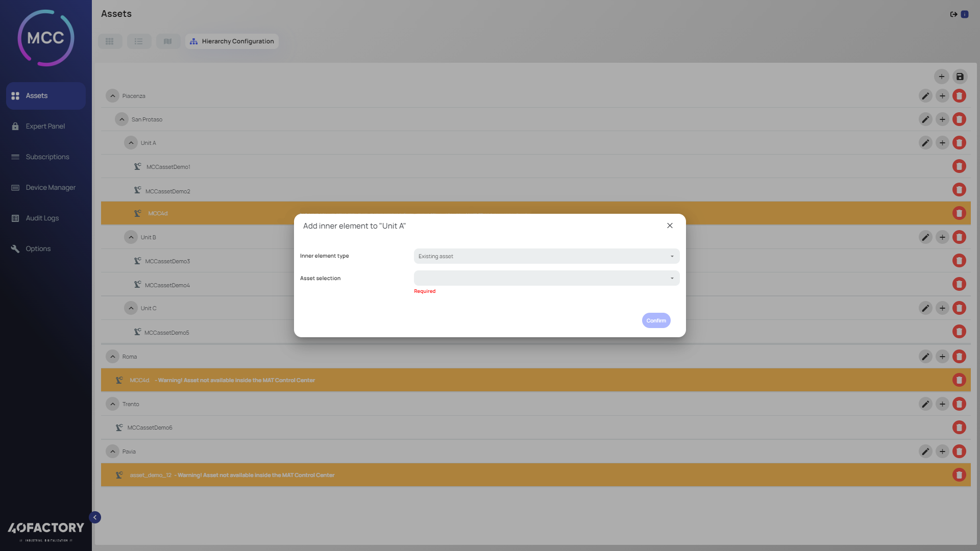Switch to list view icon
This screenshot has width=980, height=551.
coord(139,41)
